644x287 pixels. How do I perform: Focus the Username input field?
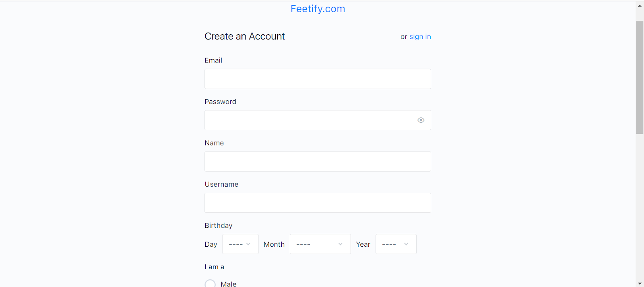[318, 203]
